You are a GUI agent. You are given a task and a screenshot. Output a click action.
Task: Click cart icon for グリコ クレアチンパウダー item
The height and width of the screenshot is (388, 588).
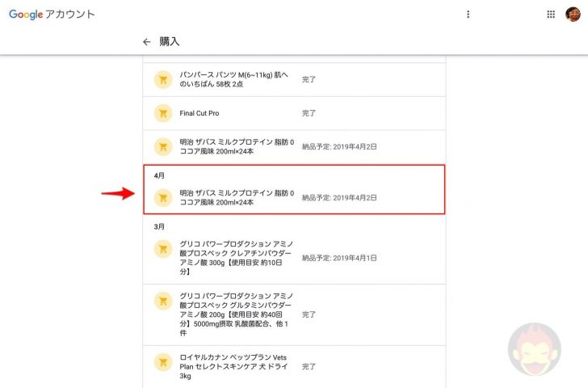tap(163, 249)
